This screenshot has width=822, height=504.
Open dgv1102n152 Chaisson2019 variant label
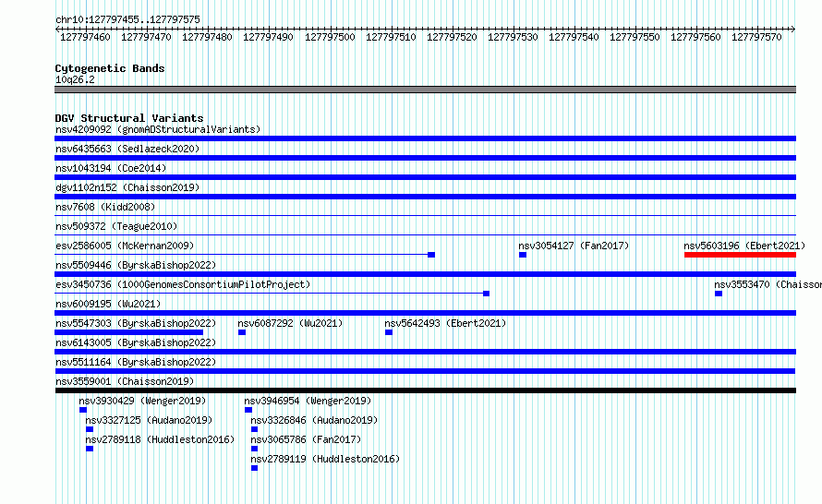coord(127,187)
